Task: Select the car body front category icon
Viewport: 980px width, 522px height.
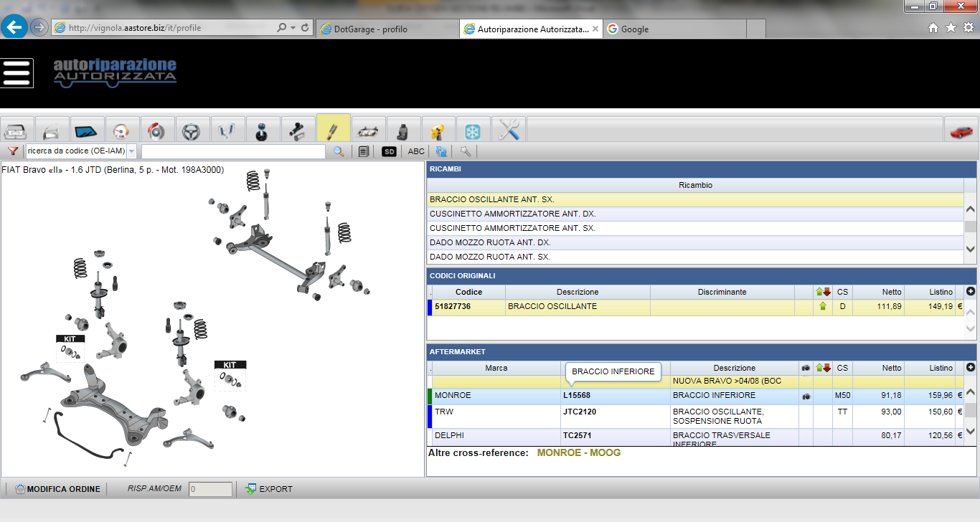Action: click(x=17, y=130)
